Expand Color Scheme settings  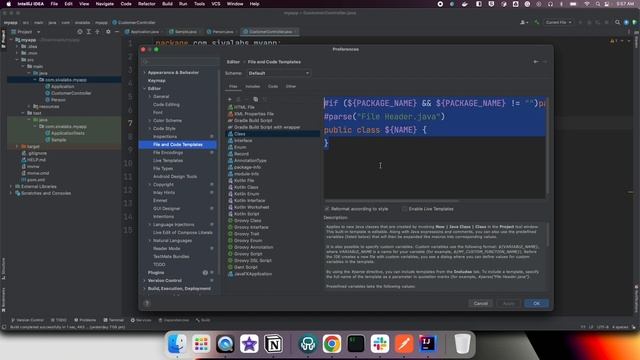click(x=150, y=121)
